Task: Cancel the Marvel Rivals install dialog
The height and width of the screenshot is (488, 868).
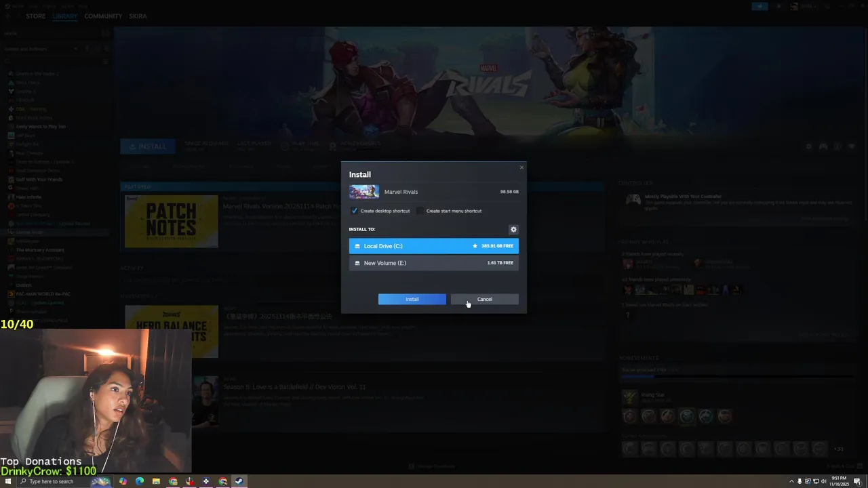Action: (x=484, y=299)
